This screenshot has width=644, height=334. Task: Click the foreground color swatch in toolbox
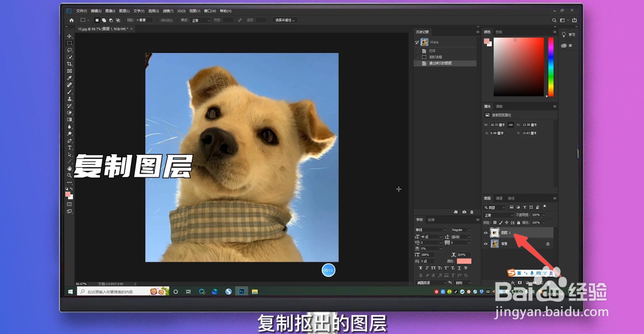pos(68,195)
